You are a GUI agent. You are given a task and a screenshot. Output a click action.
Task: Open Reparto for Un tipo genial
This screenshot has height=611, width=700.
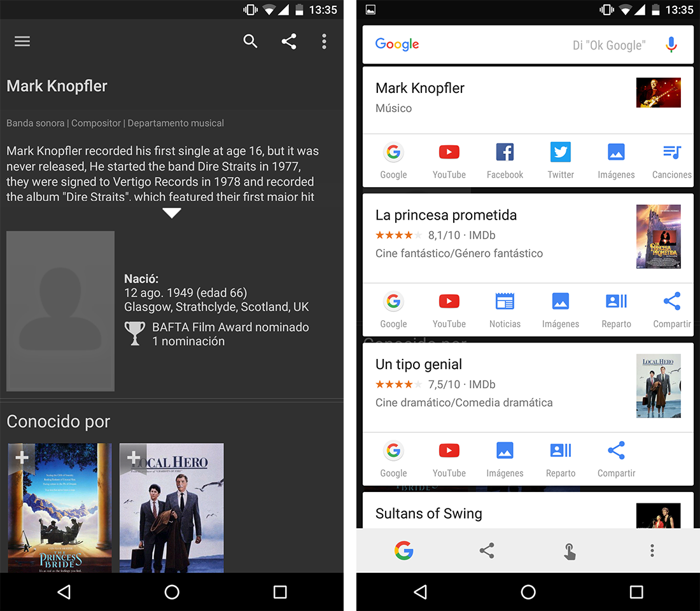coord(561,459)
